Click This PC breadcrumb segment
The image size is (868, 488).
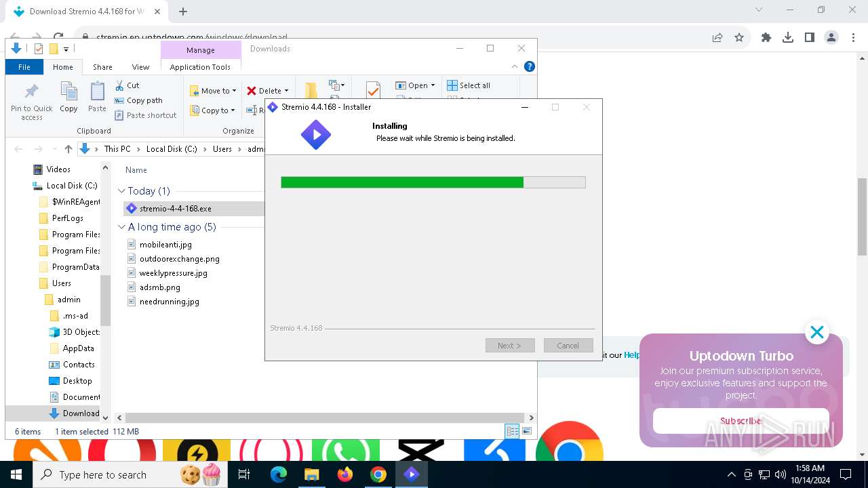[x=117, y=149]
